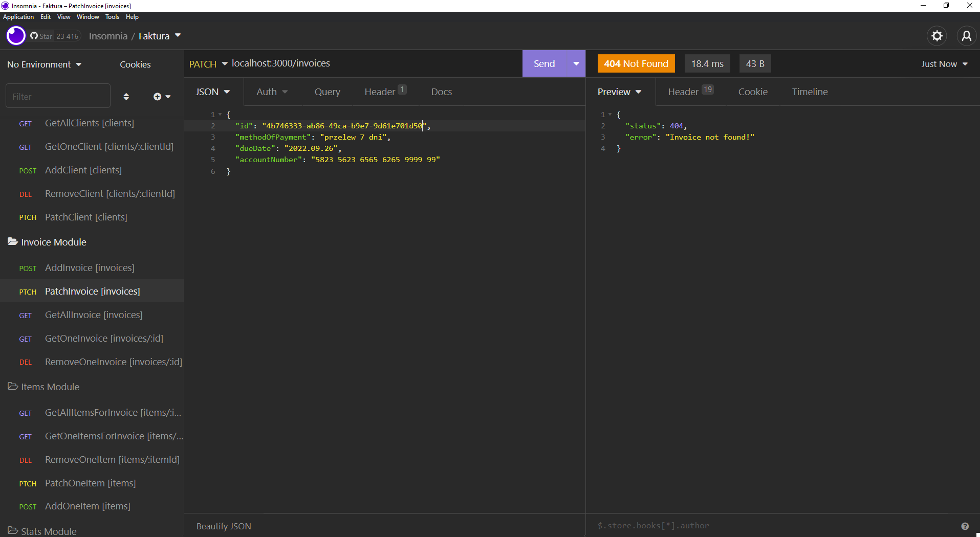
Task: Open the Send options dropdown arrow
Action: pyautogui.click(x=576, y=64)
